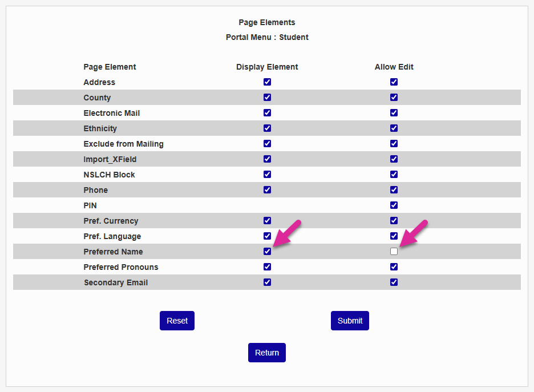Enable Allow Edit for Preferred Name
534x392 pixels.
point(394,251)
